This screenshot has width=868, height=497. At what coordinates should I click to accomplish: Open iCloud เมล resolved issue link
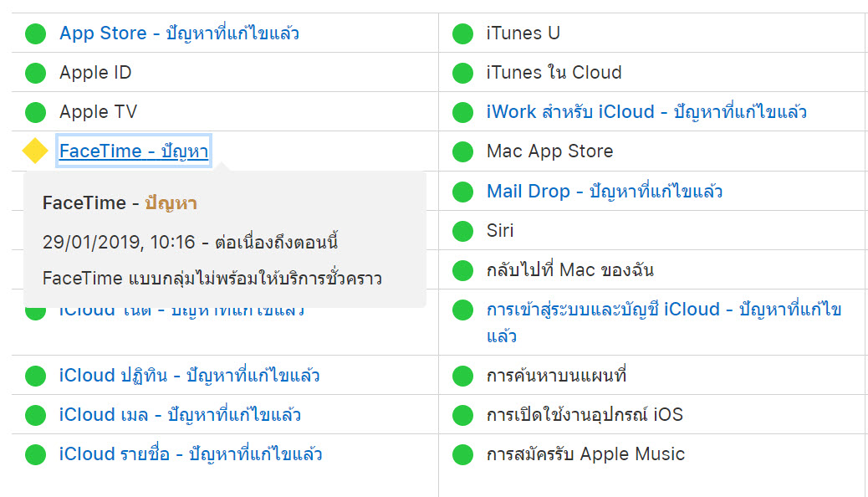[x=180, y=415]
